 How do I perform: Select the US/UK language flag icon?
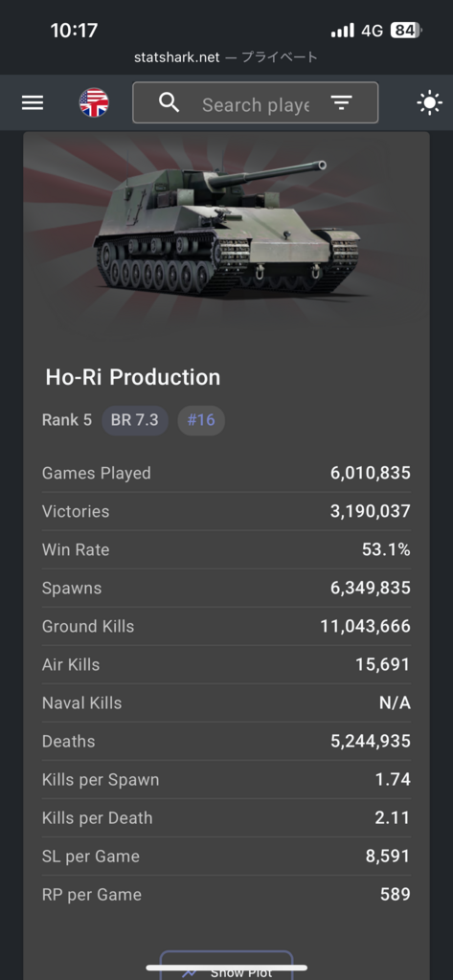click(x=94, y=103)
